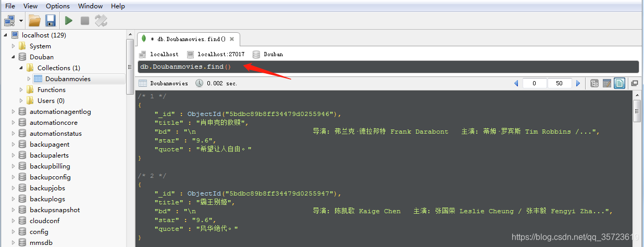Click the Functions folder icon
This screenshot has height=247, width=644.
[x=30, y=89]
